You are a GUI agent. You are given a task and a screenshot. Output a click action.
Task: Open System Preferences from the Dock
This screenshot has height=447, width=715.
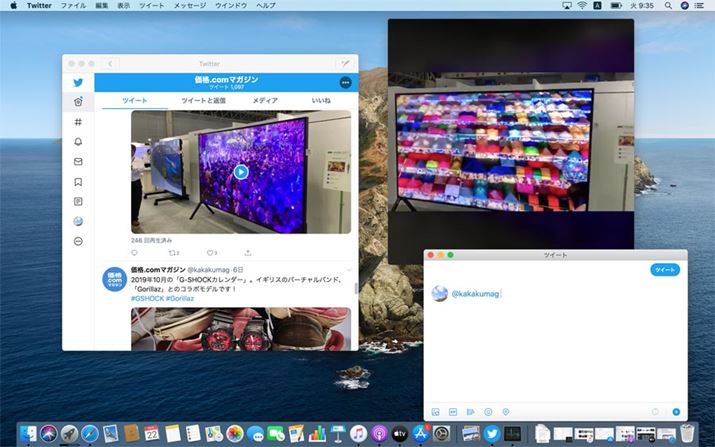(x=441, y=433)
